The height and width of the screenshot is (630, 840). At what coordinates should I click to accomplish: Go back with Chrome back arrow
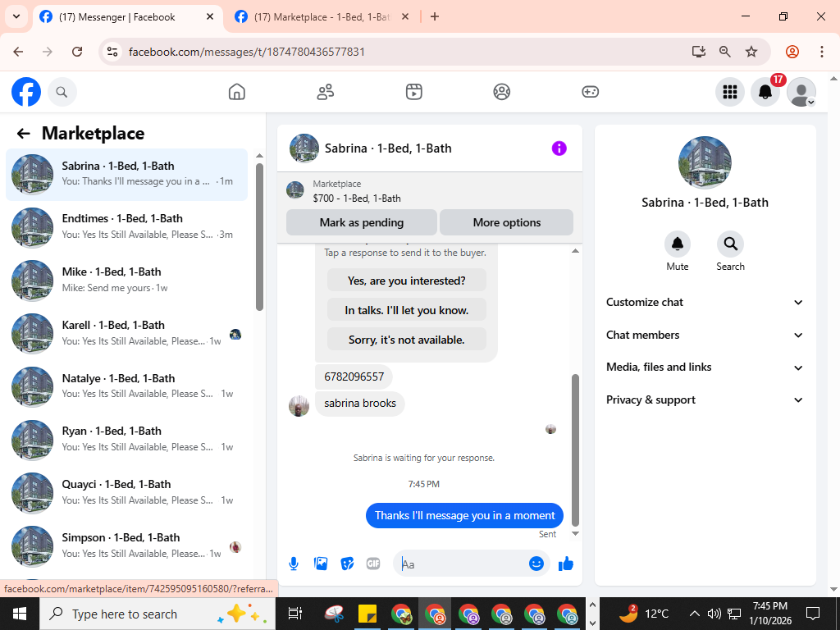tap(18, 52)
